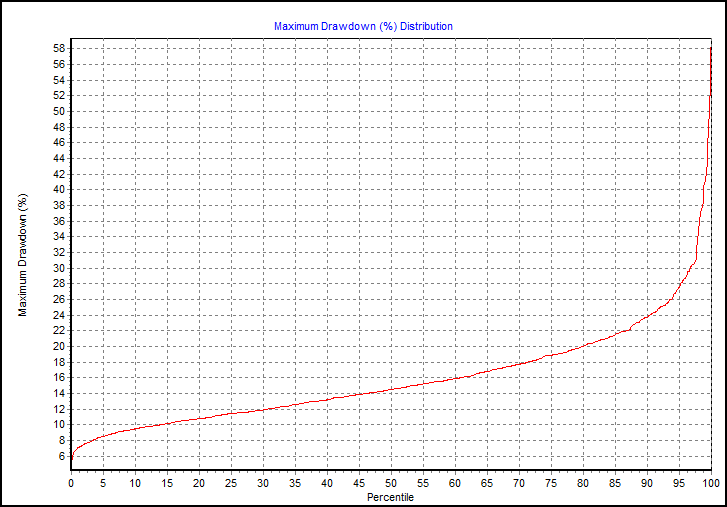Click y-axis tick value 14

click(59, 393)
